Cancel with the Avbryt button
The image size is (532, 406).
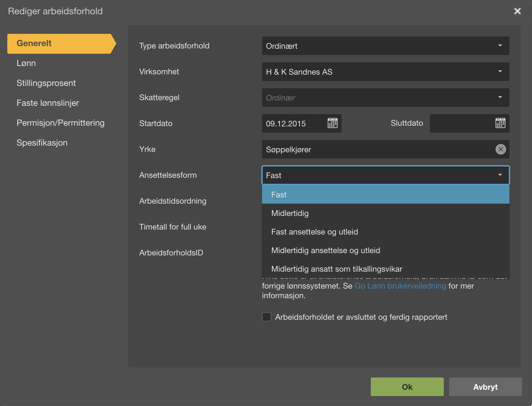coord(485,387)
